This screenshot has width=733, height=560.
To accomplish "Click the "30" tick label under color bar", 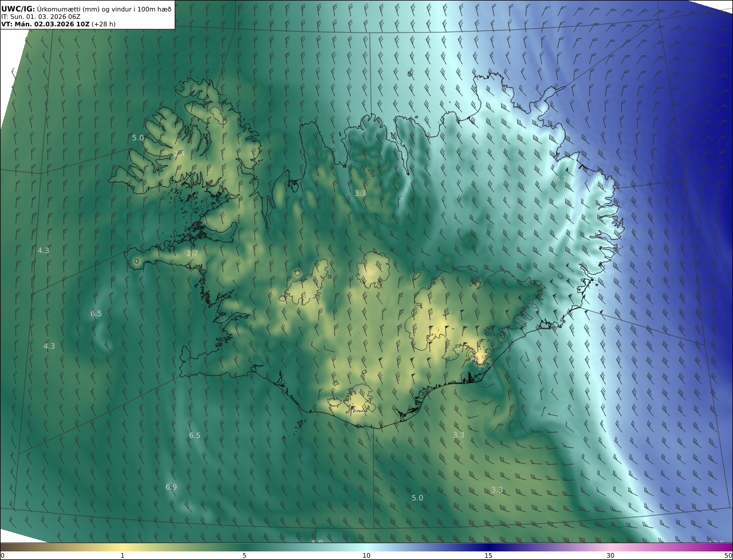I will (x=610, y=555).
